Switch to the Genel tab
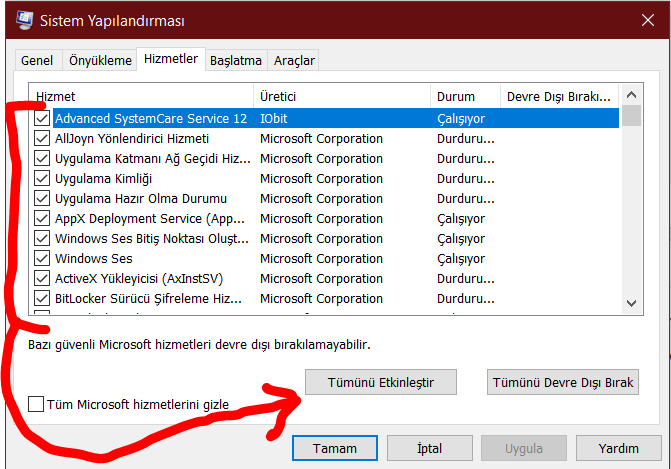This screenshot has width=671, height=469. pos(37,60)
